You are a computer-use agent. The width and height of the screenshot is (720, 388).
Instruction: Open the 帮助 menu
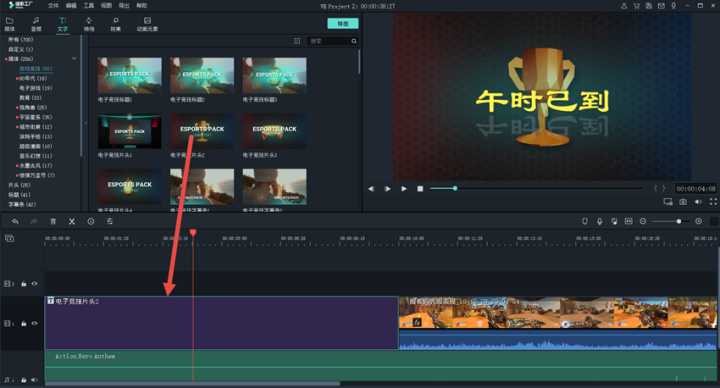pos(141,6)
